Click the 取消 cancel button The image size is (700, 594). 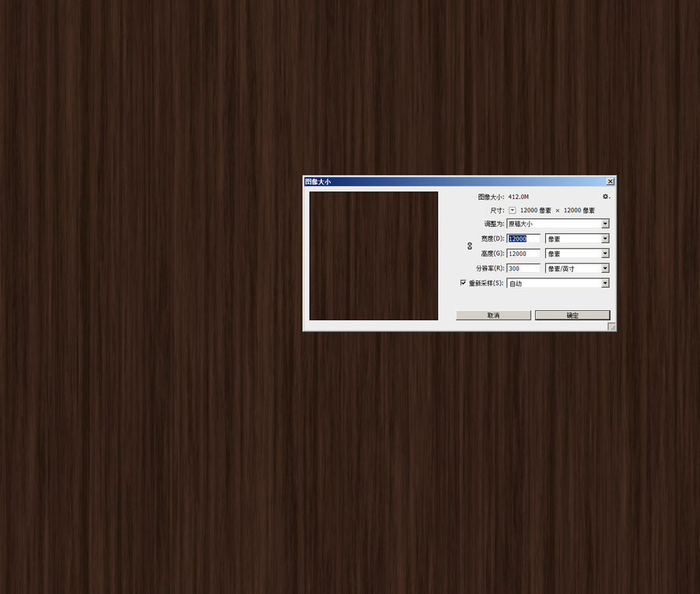pyautogui.click(x=493, y=315)
